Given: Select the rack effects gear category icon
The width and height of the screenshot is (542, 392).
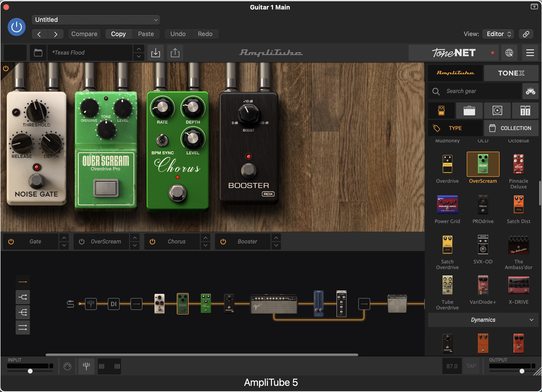Looking at the screenshot, I should coord(525,110).
